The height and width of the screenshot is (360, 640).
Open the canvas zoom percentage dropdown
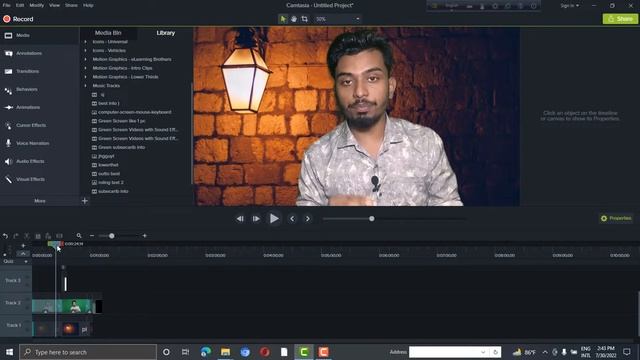pyautogui.click(x=338, y=19)
